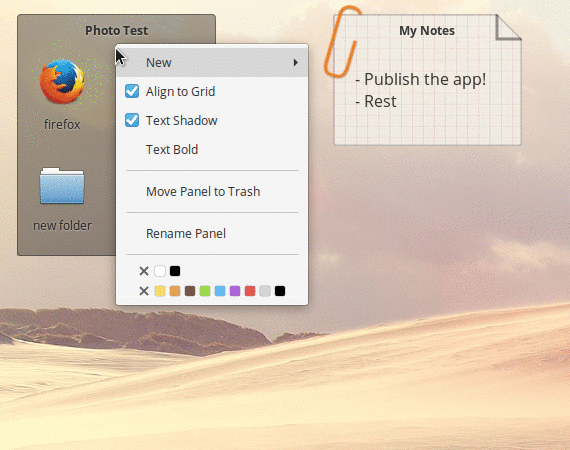Expand the New submenu arrow
Screen dimensions: 570x450
tap(296, 63)
